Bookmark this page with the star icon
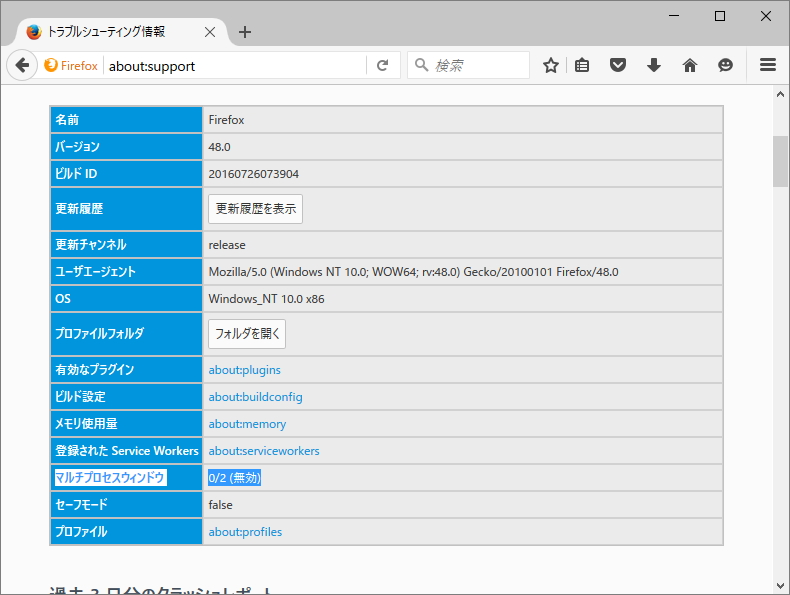This screenshot has height=595, width=790. tap(551, 65)
